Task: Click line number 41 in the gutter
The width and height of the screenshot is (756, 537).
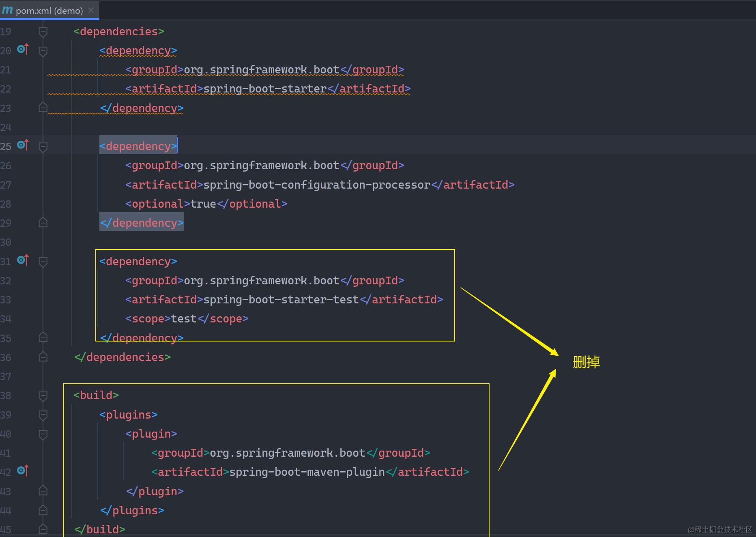Action: click(x=6, y=453)
